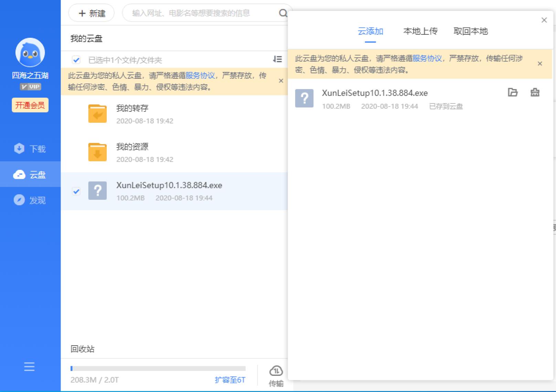
Task: Open the 下载 sidebar section
Action: coord(30,149)
